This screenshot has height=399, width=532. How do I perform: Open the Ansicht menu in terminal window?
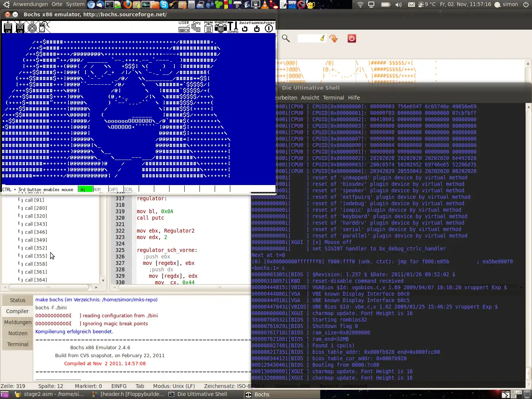click(310, 98)
